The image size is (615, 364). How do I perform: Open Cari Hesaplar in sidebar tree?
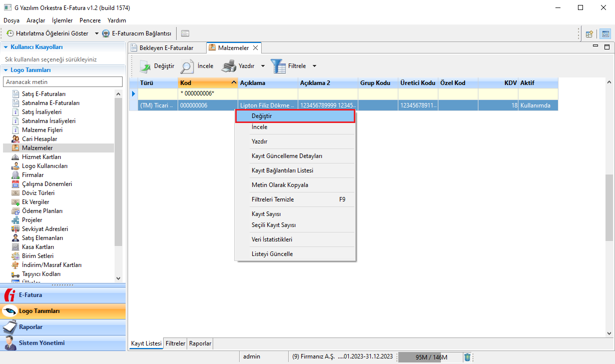tap(39, 139)
